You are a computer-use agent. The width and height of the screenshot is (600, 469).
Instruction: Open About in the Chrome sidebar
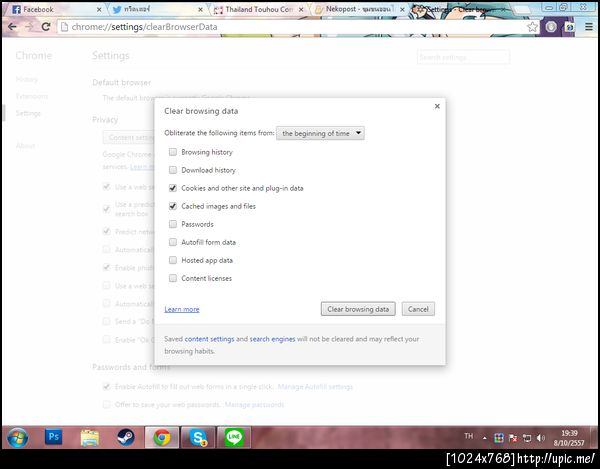[x=25, y=145]
